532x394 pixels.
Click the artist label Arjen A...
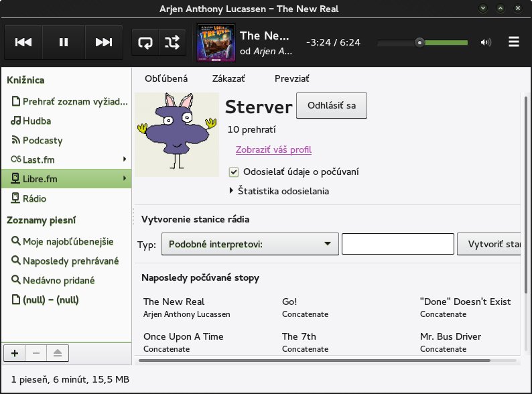tap(273, 51)
